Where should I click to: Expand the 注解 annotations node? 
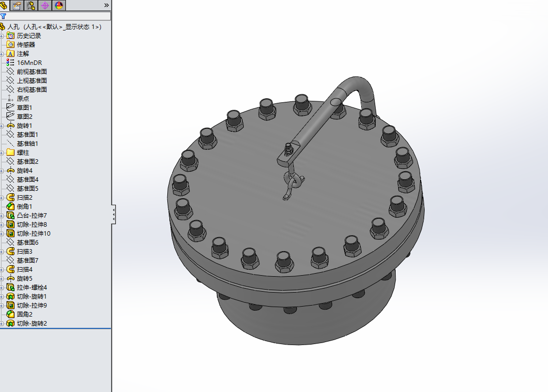(1, 54)
